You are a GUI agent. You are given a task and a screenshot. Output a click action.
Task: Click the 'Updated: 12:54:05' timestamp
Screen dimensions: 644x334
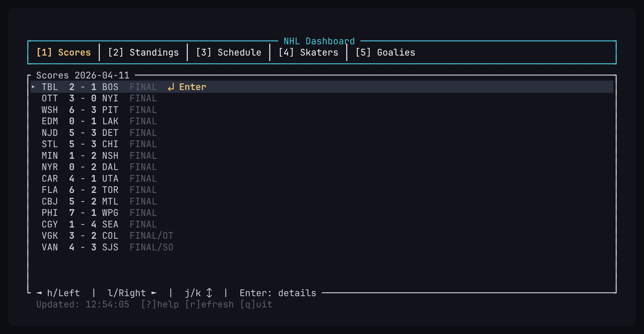(83, 304)
